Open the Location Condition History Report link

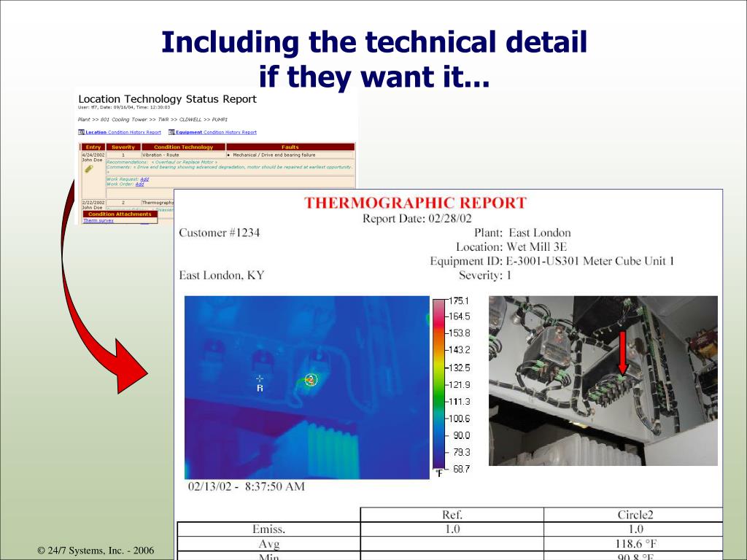coord(123,133)
